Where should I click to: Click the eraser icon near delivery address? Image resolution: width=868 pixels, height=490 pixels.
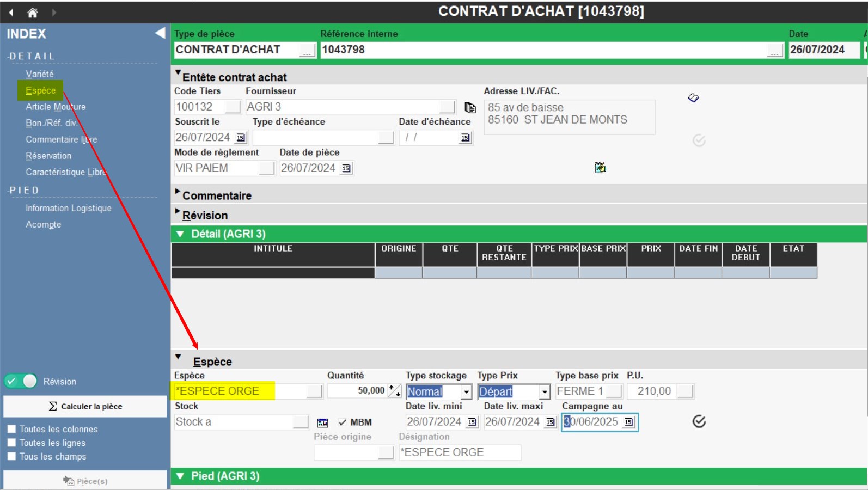[x=693, y=98]
